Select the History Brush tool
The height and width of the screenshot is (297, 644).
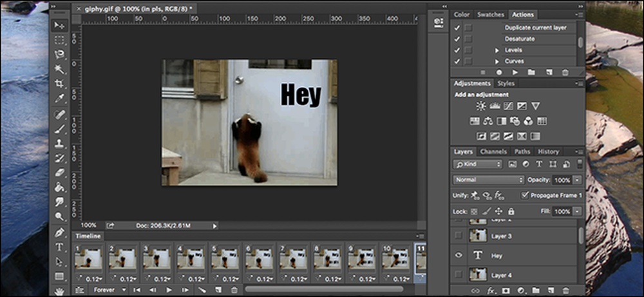click(59, 158)
